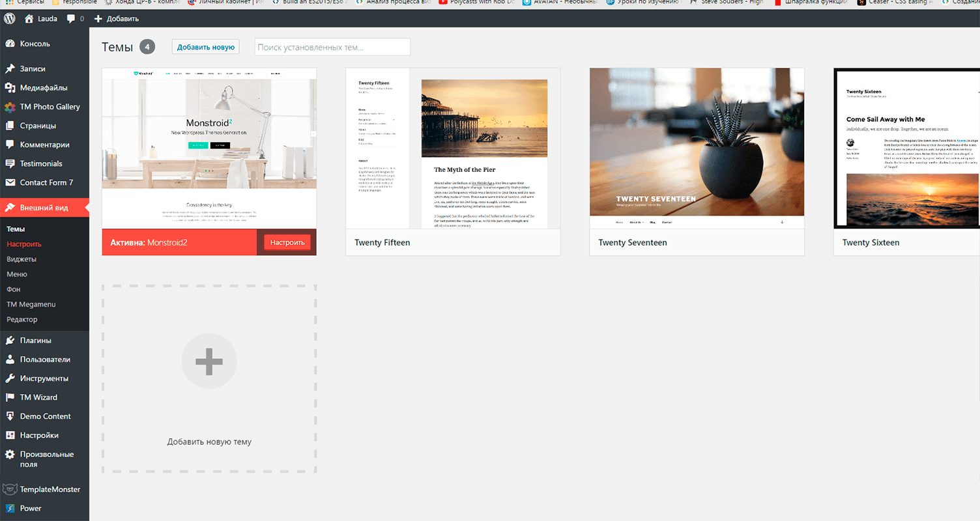Go to Темы submenu item
The height and width of the screenshot is (521, 980).
[16, 229]
